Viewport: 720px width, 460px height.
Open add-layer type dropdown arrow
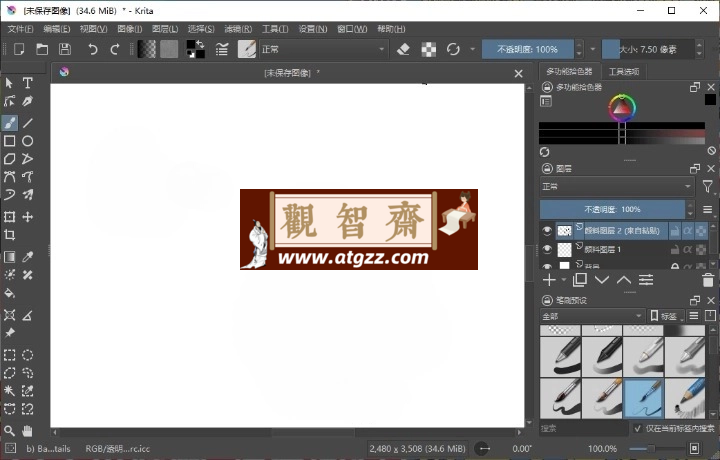(x=563, y=280)
